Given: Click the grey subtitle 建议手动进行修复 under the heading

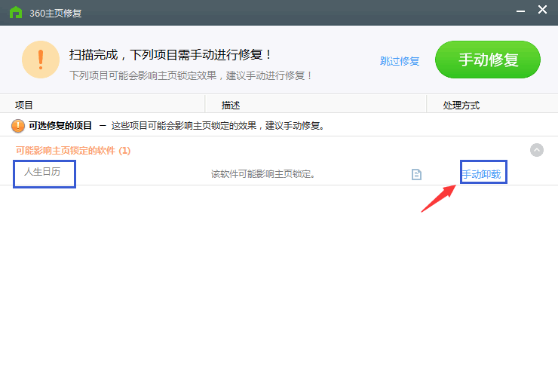Looking at the screenshot, I should (191, 75).
